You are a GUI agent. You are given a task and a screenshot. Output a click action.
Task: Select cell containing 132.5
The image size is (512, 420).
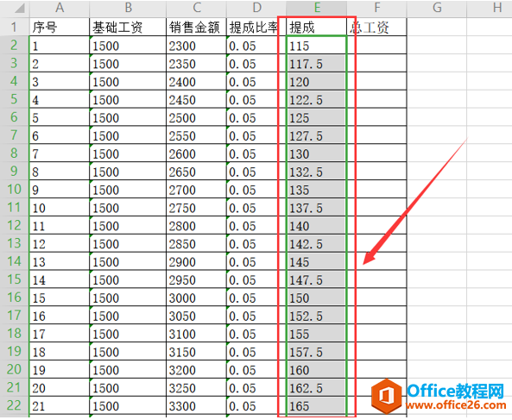tap(316, 172)
